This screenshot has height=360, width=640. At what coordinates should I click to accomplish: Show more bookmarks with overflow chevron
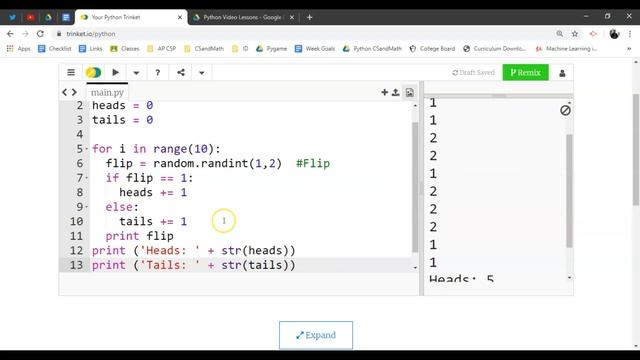click(x=629, y=49)
